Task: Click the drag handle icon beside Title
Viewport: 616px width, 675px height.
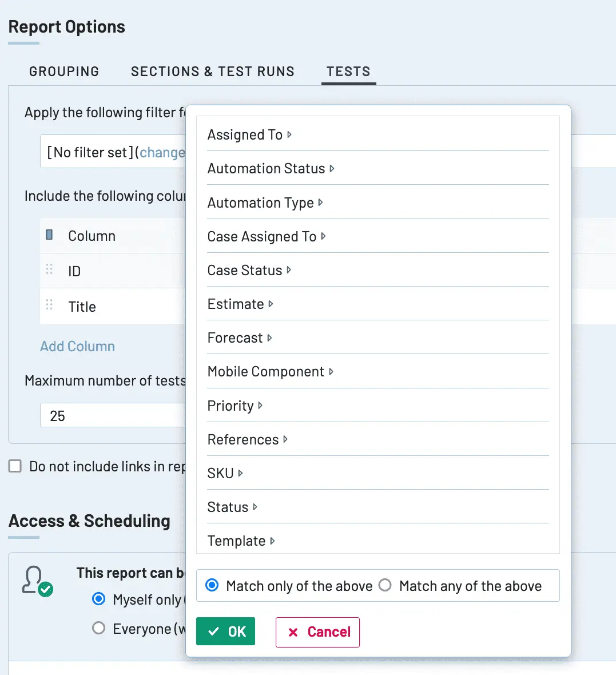Action: pyautogui.click(x=50, y=305)
